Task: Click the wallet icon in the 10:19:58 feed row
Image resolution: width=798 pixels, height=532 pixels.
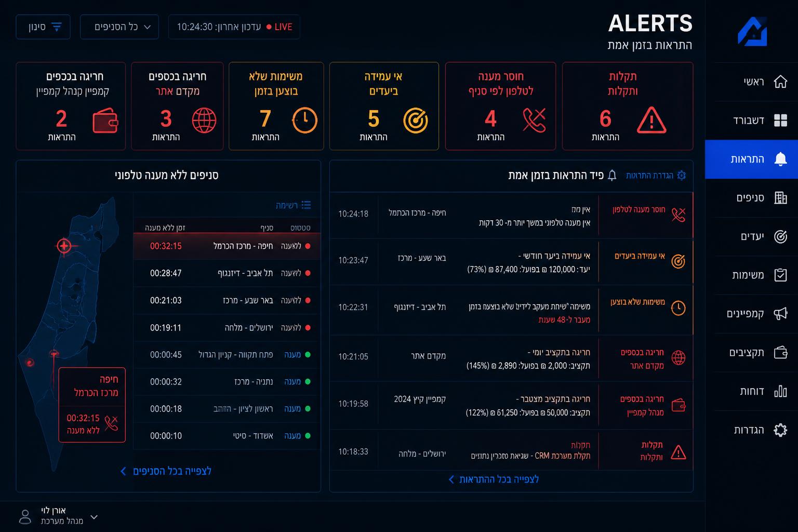Action: [679, 405]
